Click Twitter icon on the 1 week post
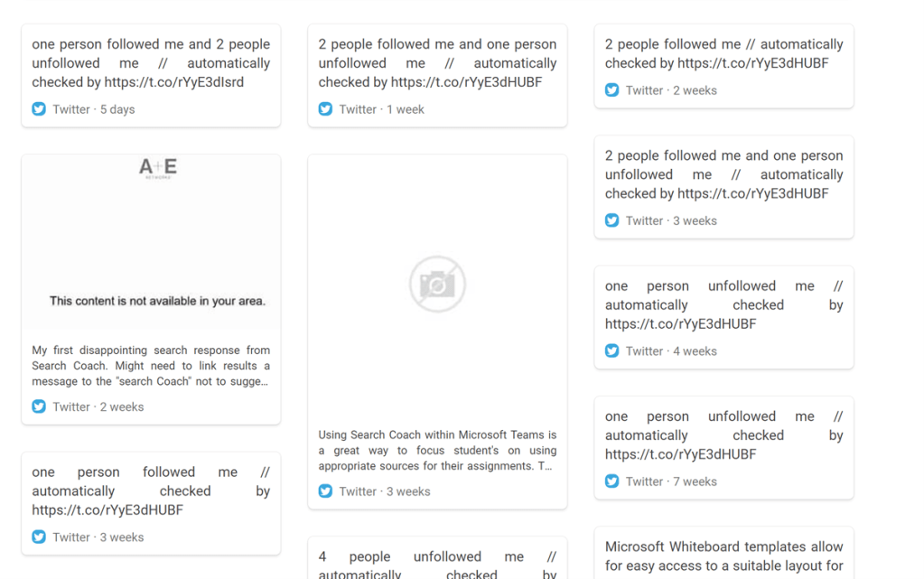 pos(325,109)
